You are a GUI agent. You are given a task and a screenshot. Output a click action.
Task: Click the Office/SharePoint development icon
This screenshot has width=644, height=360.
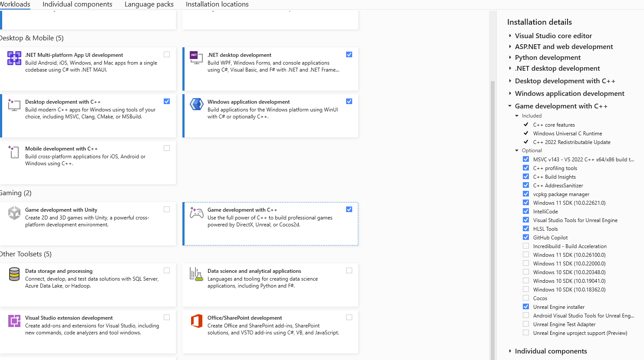coord(197,321)
